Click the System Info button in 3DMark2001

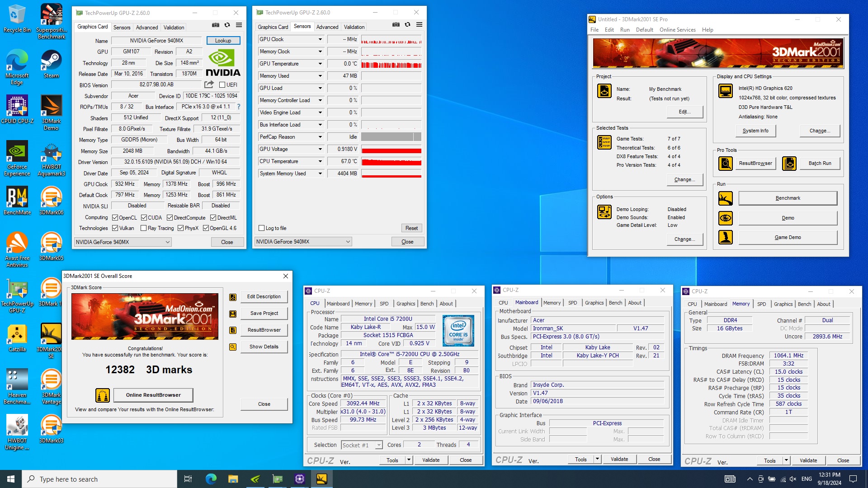[755, 131]
